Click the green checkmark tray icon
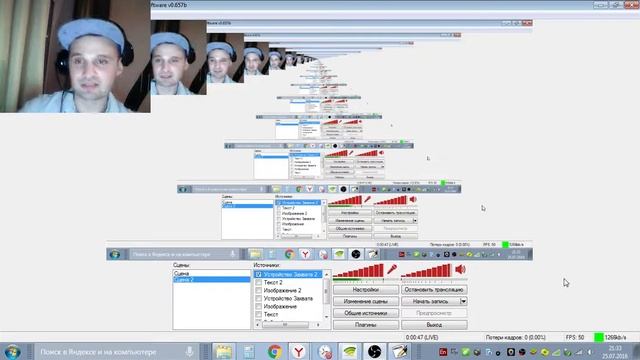 tap(466, 352)
